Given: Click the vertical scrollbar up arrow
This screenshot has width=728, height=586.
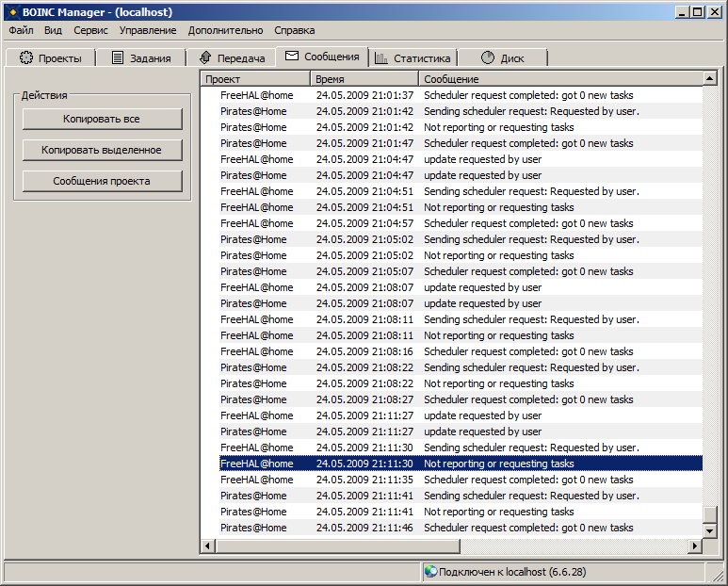Looking at the screenshot, I should point(709,79).
